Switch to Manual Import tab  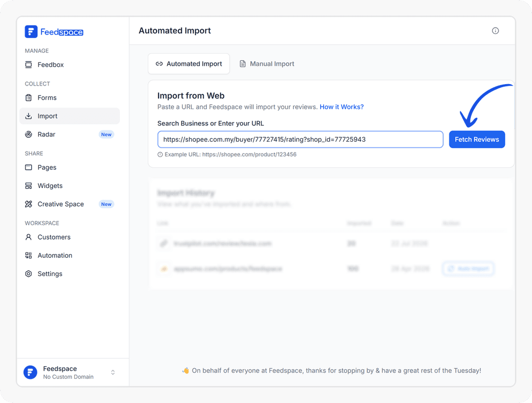(x=267, y=63)
